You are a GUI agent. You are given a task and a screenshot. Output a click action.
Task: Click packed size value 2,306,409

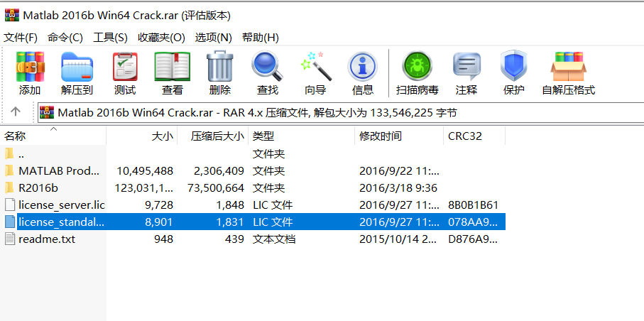coord(218,171)
